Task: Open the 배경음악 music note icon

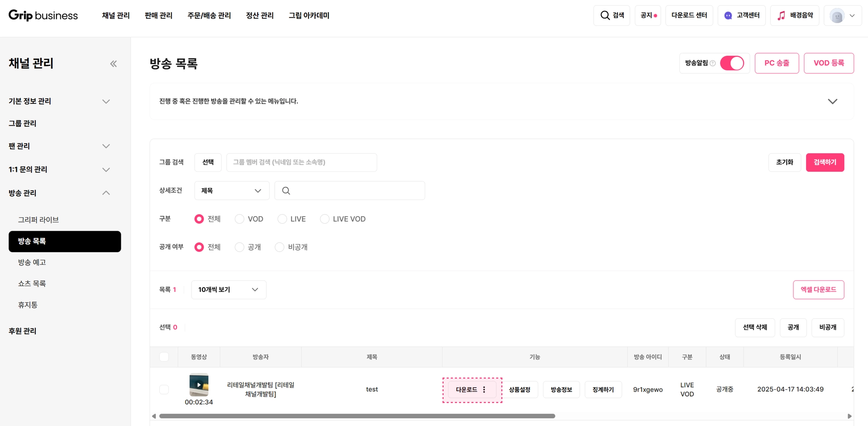Action: 781,16
